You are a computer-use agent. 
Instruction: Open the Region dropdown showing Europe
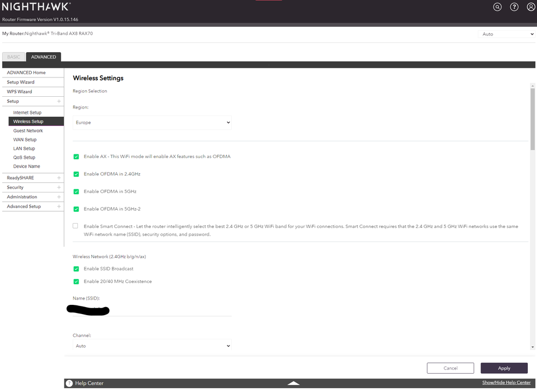point(152,122)
